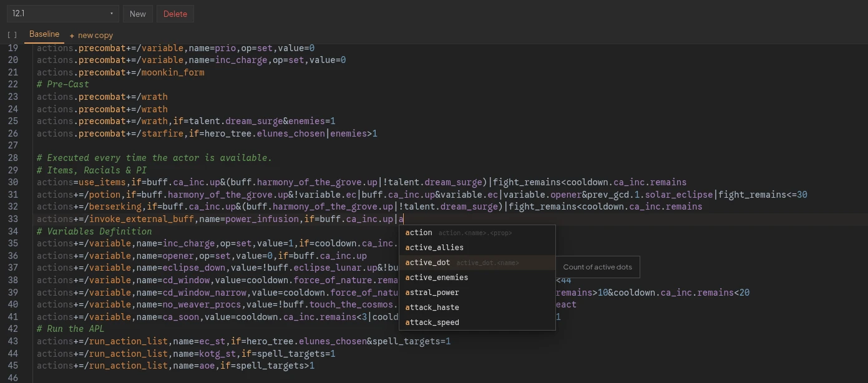Click 'starfire' on line 26

click(x=162, y=133)
